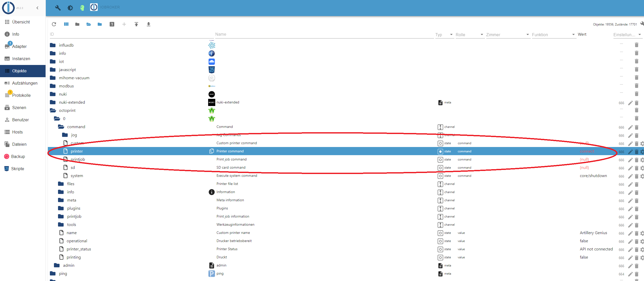The image size is (644, 281).
Task: Click the refresh objects tree icon
Action: 54,24
